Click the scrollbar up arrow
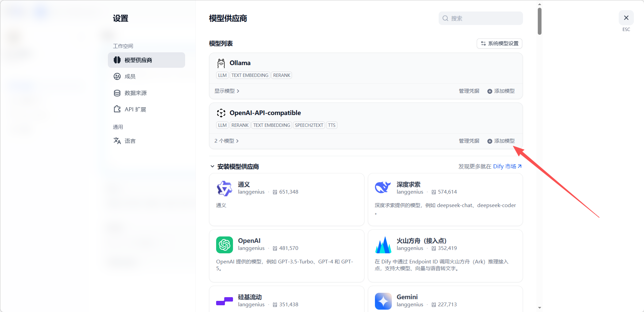Image resolution: width=644 pixels, height=312 pixels. tap(539, 4)
